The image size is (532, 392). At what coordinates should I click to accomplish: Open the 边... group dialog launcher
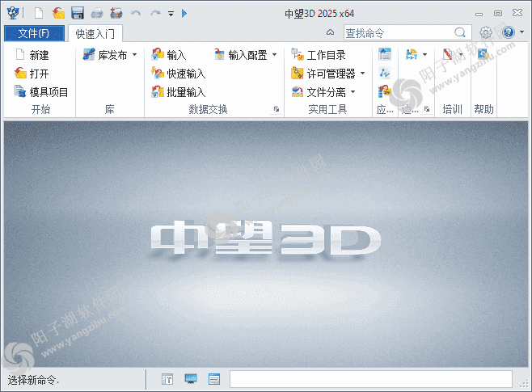coord(427,109)
